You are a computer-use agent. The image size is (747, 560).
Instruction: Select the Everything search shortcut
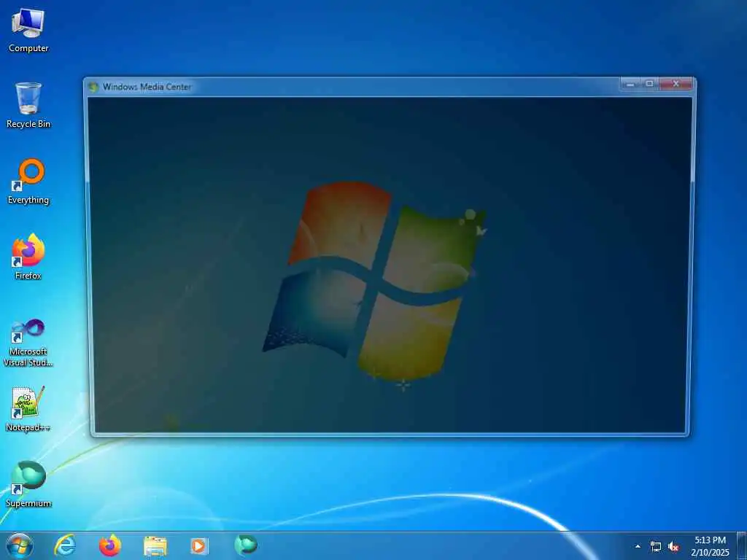pyautogui.click(x=28, y=182)
